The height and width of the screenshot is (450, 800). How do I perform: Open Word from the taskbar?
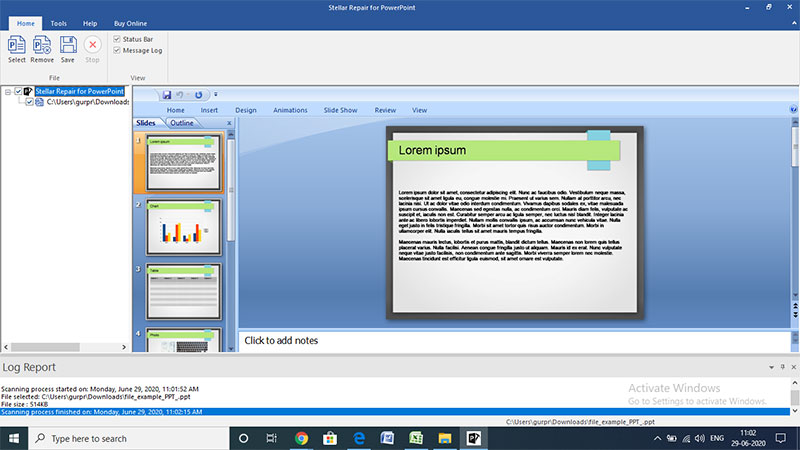point(387,438)
